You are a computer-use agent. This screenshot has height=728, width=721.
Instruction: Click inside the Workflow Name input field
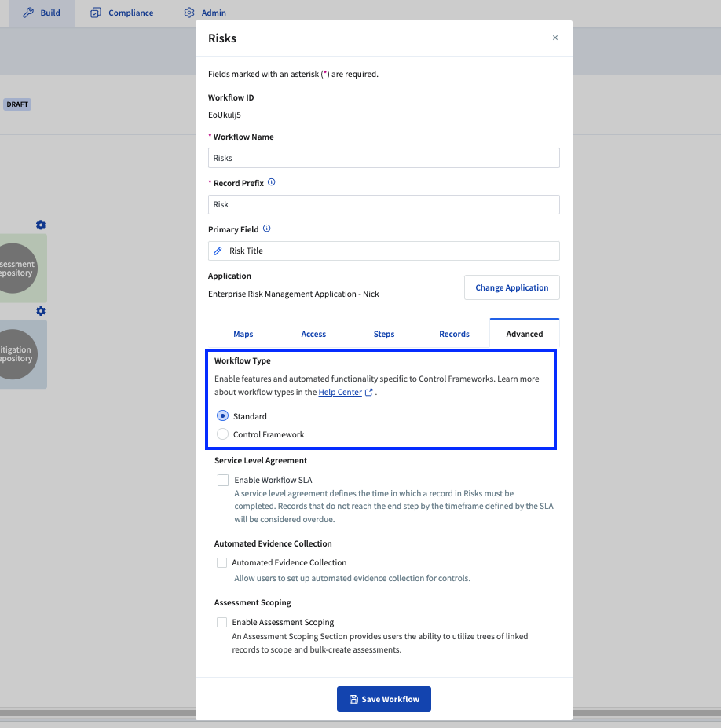point(383,157)
